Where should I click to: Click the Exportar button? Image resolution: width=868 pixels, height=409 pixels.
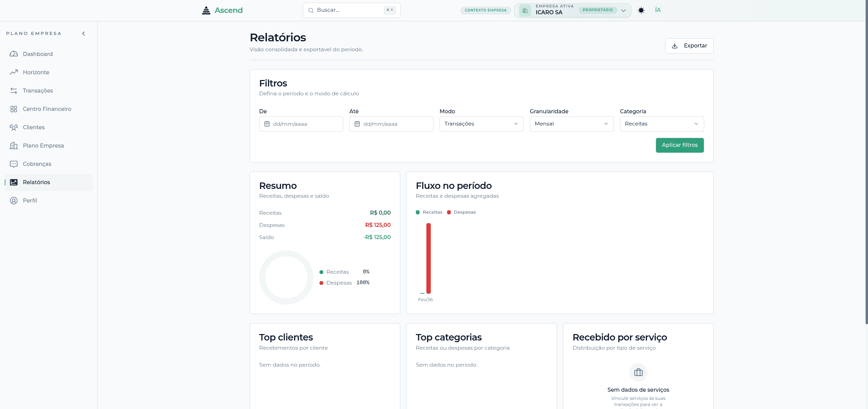tap(689, 46)
